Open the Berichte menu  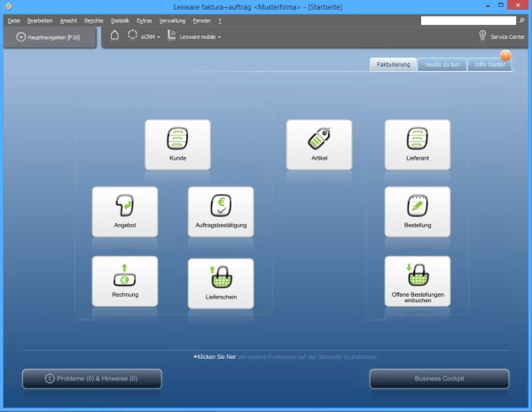[94, 20]
